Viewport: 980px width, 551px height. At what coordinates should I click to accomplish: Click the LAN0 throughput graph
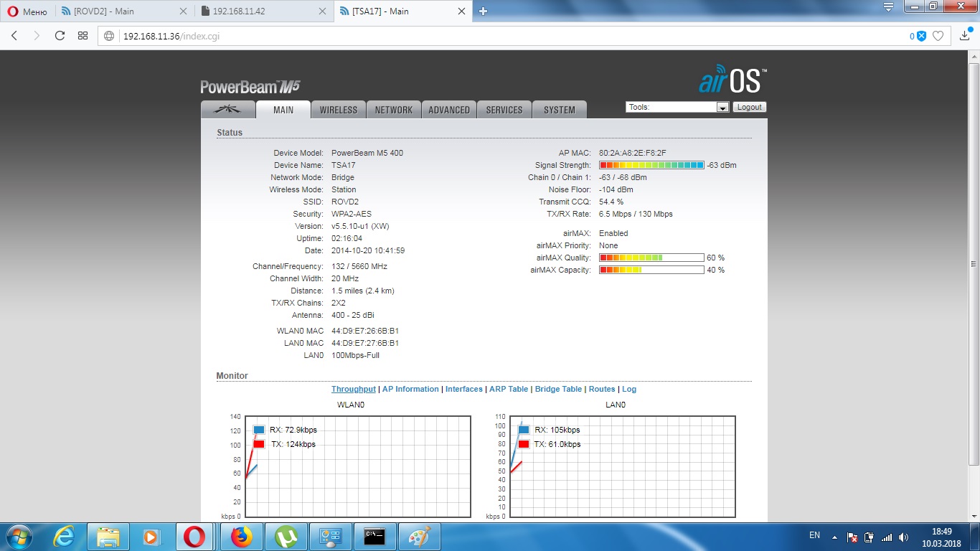(x=622, y=466)
